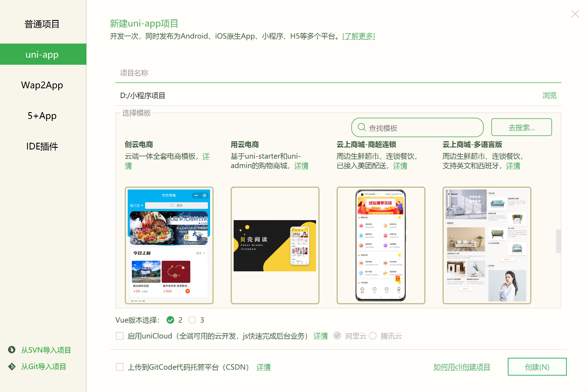587x392 pixels.
Task: Open 详情 link for 云上商城-商超连锁
Action: pos(400,166)
